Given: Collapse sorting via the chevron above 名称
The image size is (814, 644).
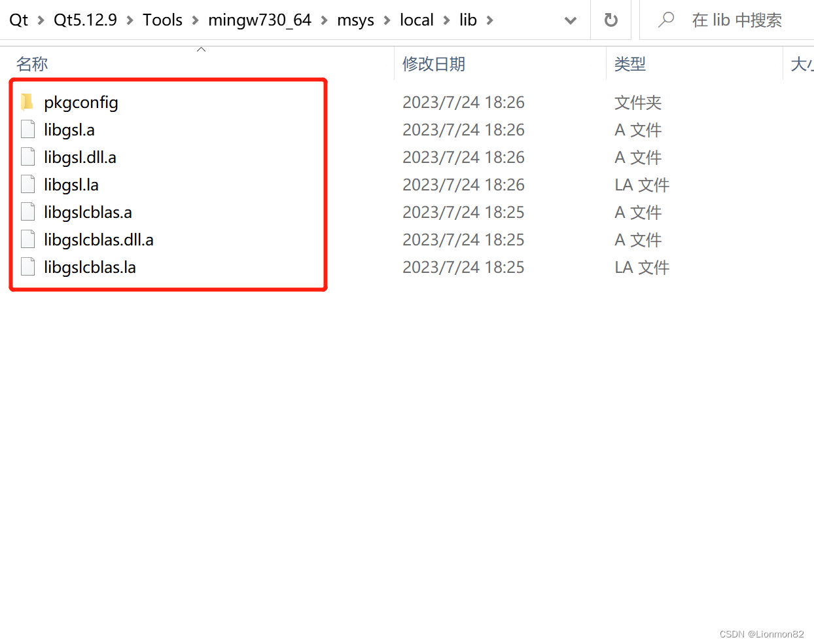Looking at the screenshot, I should point(201,48).
